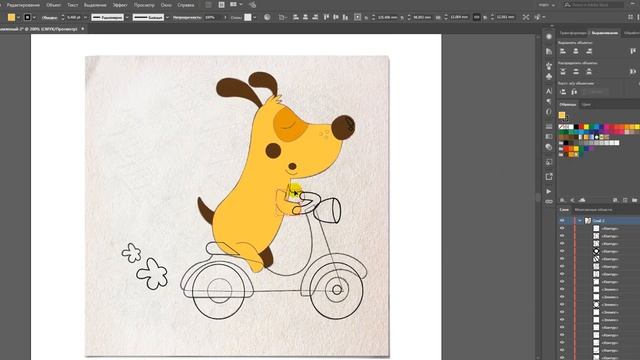Open the Объект menu

[53, 5]
